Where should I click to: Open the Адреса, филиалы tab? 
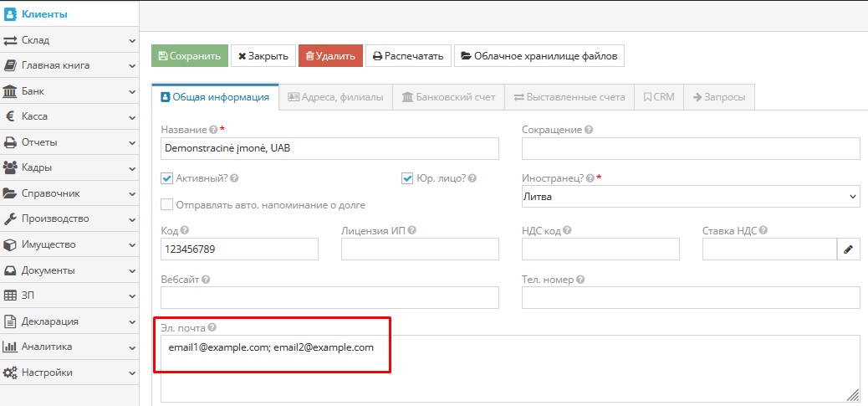335,97
